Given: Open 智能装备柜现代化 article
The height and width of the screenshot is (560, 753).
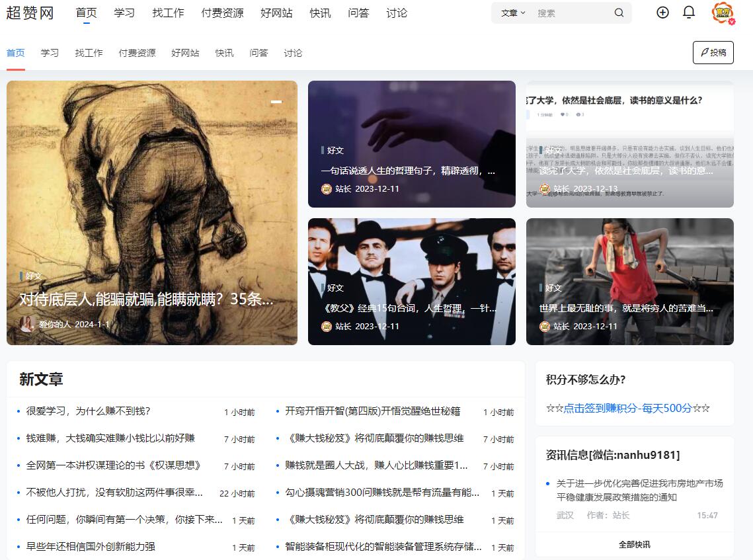Looking at the screenshot, I should pyautogui.click(x=383, y=546).
